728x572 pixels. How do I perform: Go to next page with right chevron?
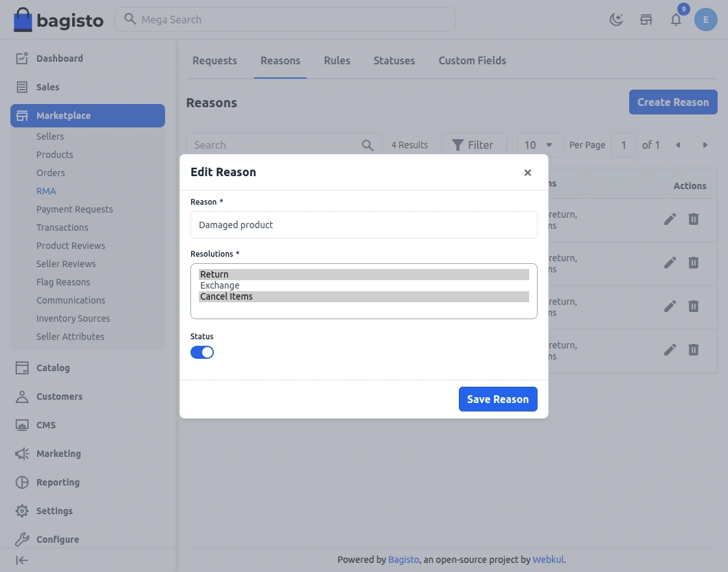pos(705,145)
